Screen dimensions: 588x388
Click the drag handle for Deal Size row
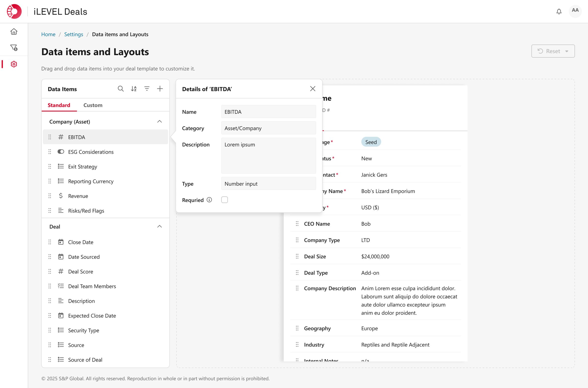(x=297, y=256)
